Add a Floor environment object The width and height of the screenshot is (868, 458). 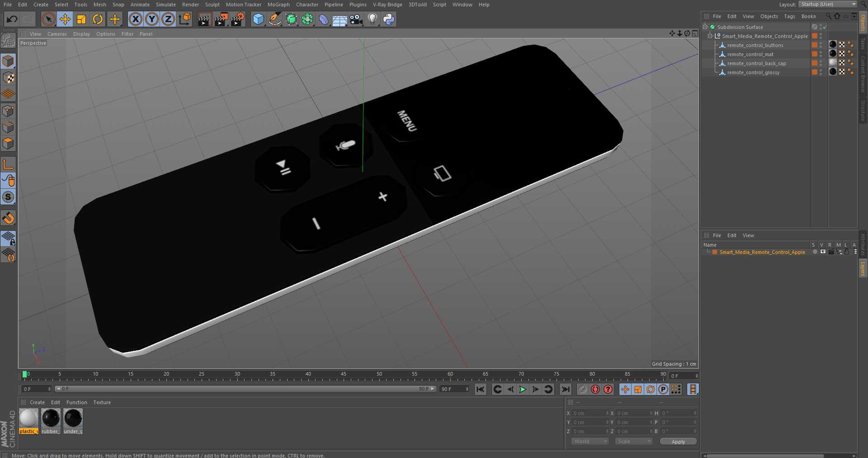340,19
